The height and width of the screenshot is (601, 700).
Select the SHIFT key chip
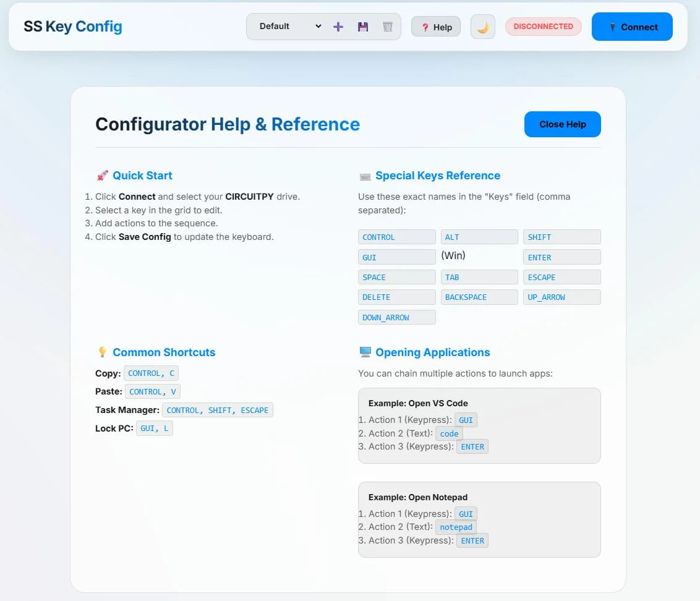pos(561,237)
